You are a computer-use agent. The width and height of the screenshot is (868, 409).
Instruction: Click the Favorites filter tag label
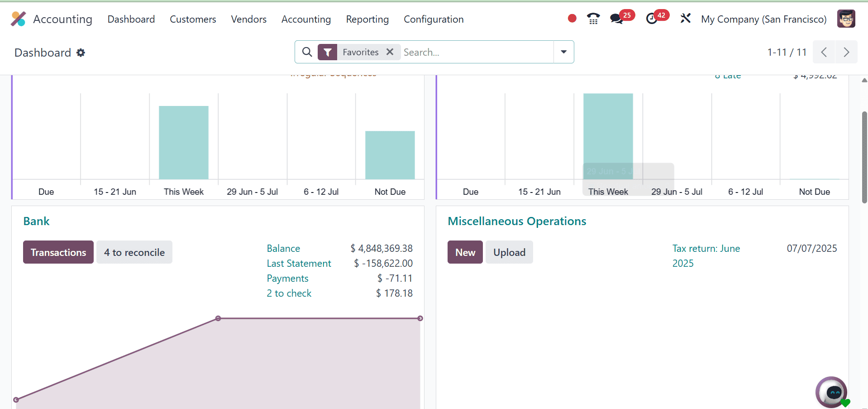click(361, 52)
